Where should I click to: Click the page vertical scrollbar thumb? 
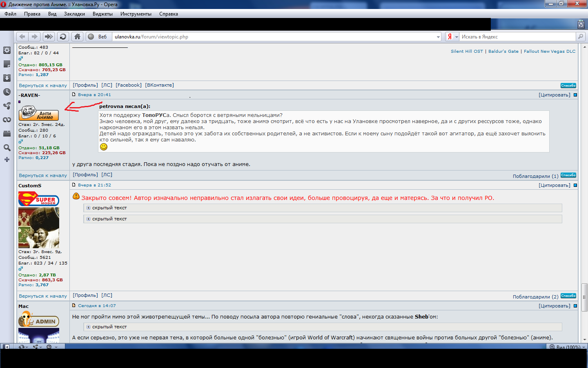(584, 297)
